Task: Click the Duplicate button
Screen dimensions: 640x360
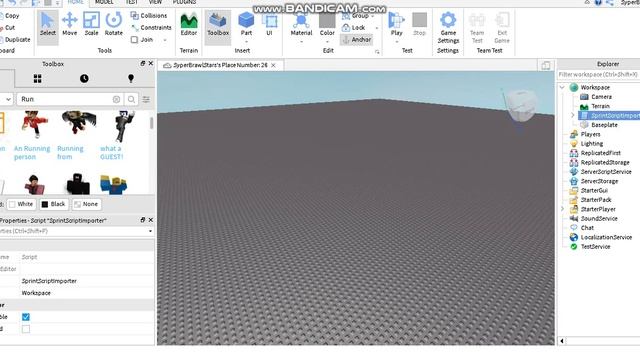Action: [x=15, y=40]
